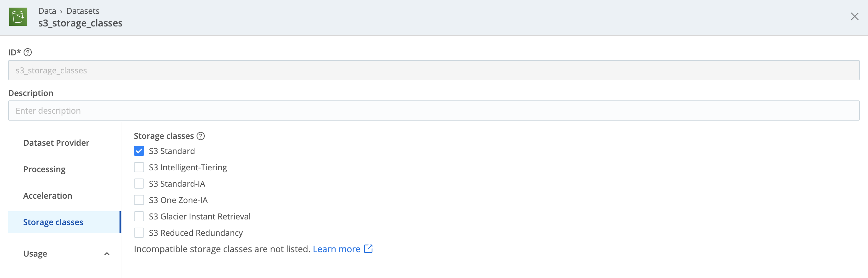The height and width of the screenshot is (278, 868).
Task: Select the S3 One Zone-IA checkbox
Action: (139, 199)
